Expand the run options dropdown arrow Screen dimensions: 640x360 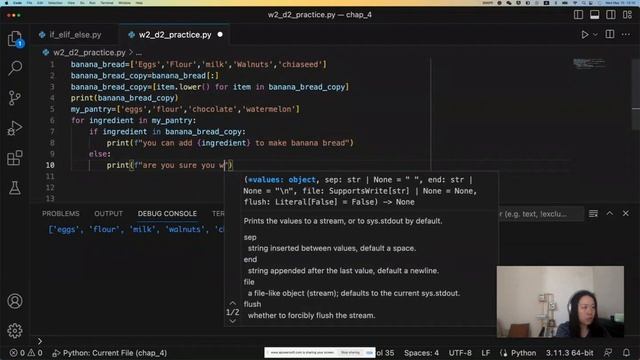tap(595, 35)
